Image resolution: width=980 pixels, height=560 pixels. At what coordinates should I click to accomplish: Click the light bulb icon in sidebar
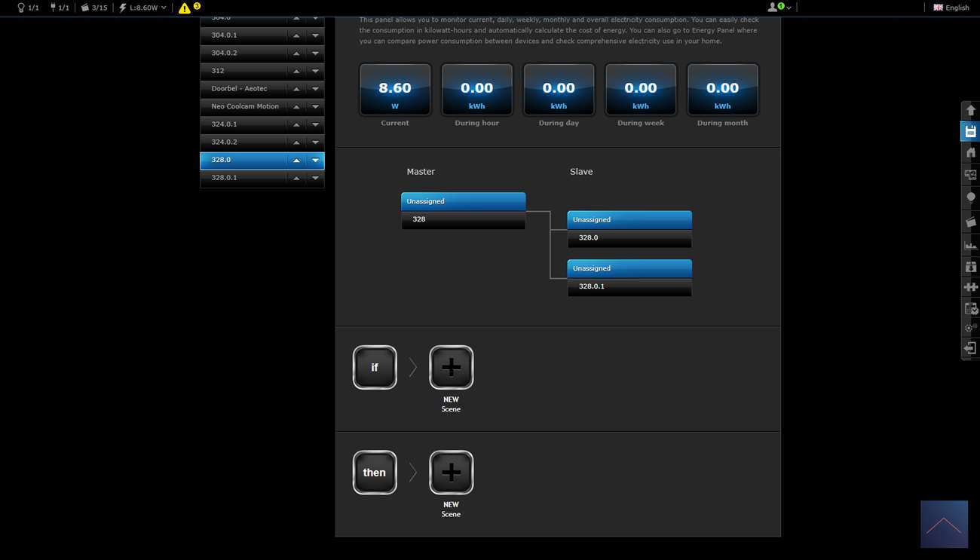point(970,197)
